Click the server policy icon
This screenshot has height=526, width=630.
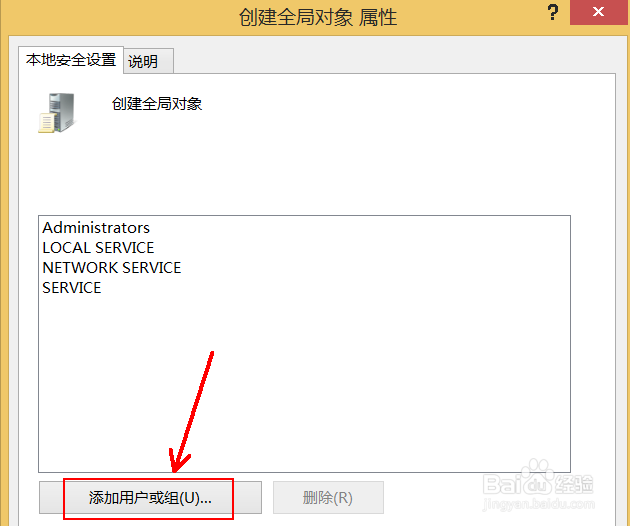[x=57, y=113]
